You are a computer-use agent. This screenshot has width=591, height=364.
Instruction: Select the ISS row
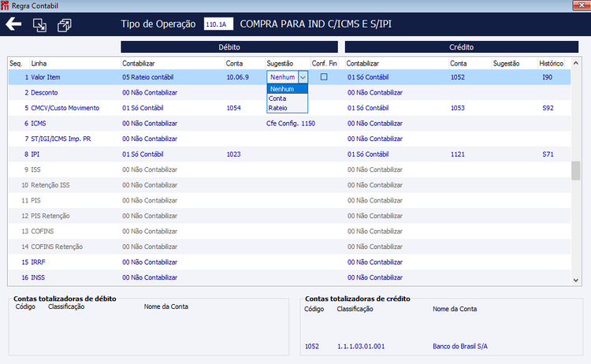point(289,169)
